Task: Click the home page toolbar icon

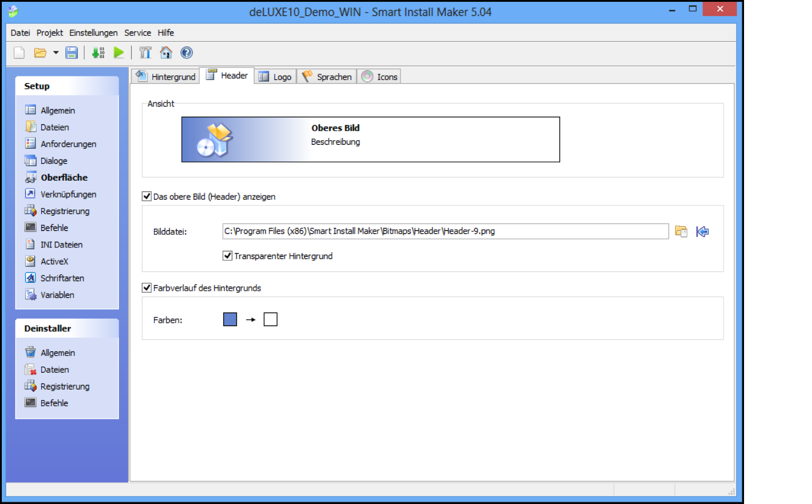Action: (166, 53)
